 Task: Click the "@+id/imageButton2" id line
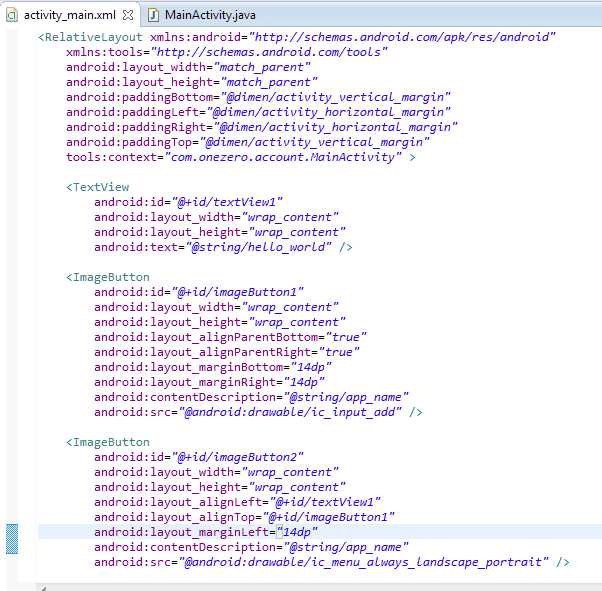tap(199, 457)
